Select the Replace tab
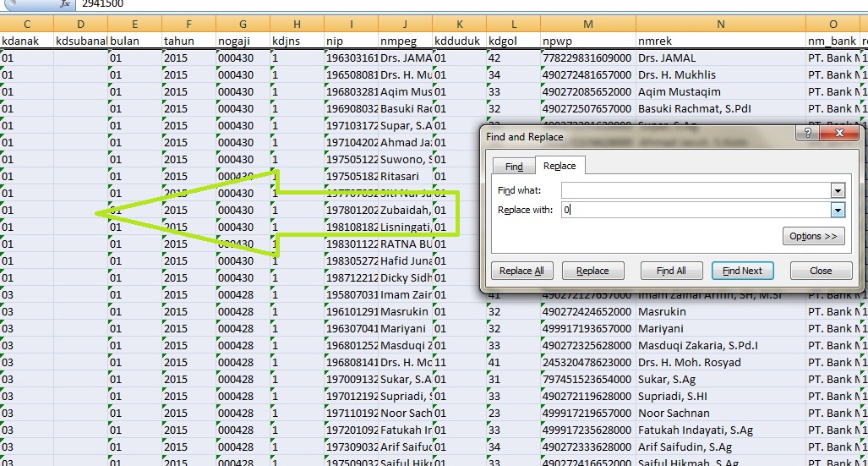This screenshot has height=466, width=868. 560,166
